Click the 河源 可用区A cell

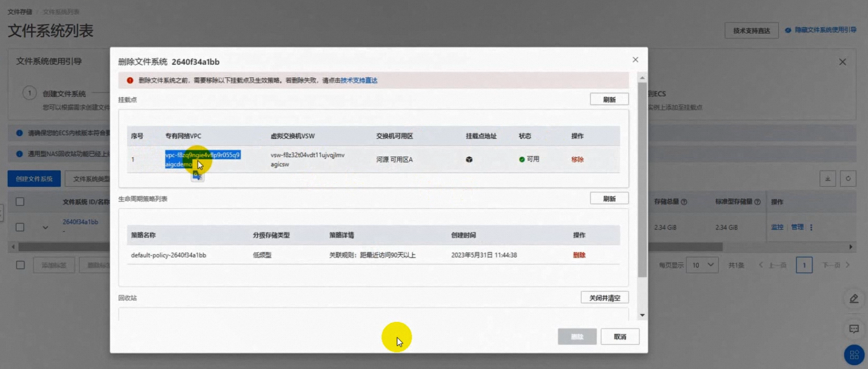pos(394,160)
